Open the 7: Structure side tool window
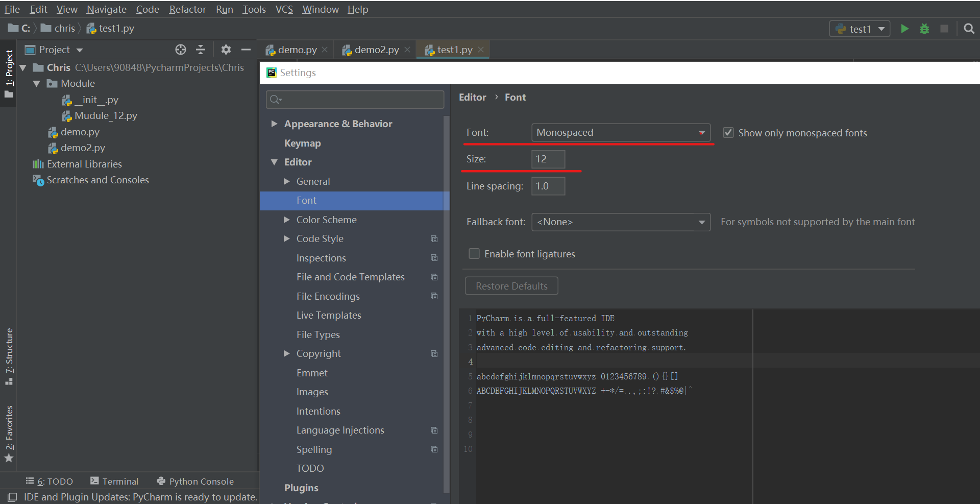 [x=9, y=356]
